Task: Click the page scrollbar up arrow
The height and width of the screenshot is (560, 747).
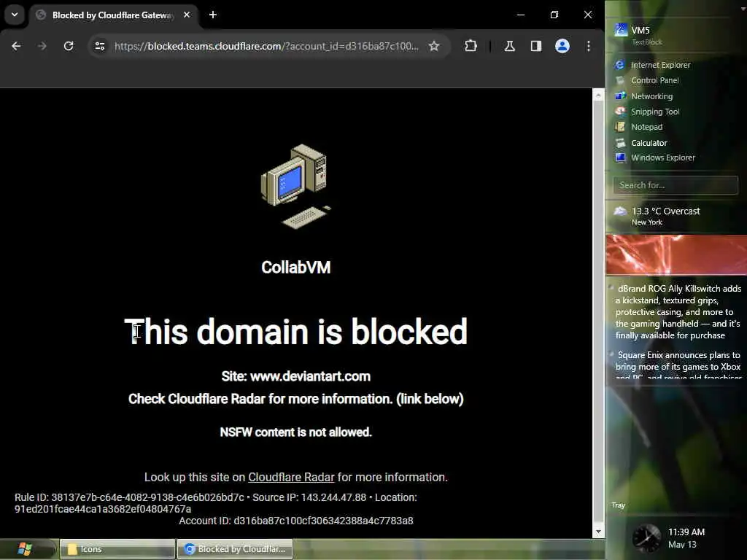Action: (x=598, y=96)
